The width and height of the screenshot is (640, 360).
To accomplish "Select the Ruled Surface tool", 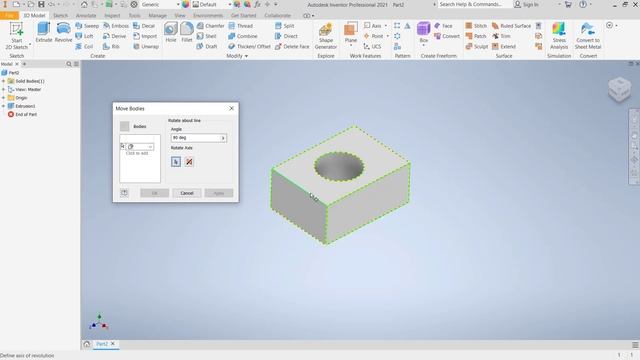I will click(511, 26).
